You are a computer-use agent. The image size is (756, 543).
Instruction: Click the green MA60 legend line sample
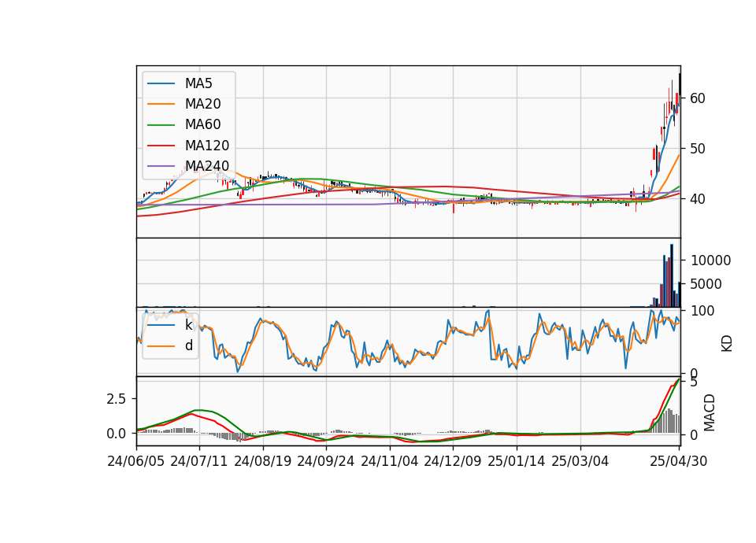click(x=161, y=125)
